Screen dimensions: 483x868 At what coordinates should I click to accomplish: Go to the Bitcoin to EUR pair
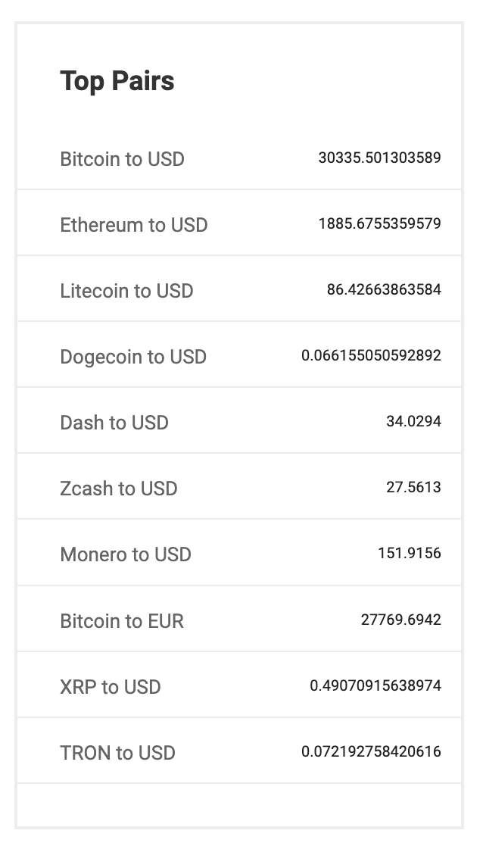(x=122, y=621)
